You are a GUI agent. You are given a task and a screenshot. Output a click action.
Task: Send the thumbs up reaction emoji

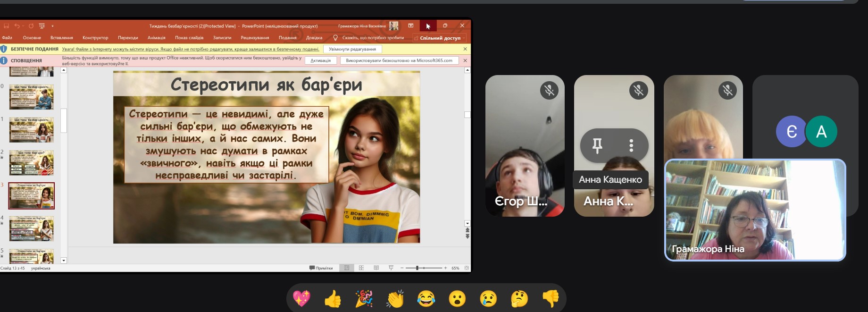pyautogui.click(x=333, y=299)
